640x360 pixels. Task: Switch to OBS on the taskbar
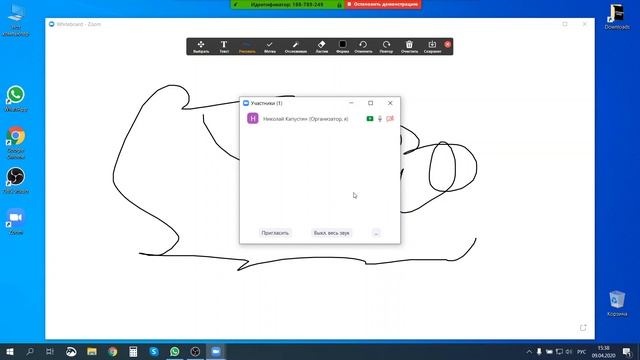pos(195,351)
